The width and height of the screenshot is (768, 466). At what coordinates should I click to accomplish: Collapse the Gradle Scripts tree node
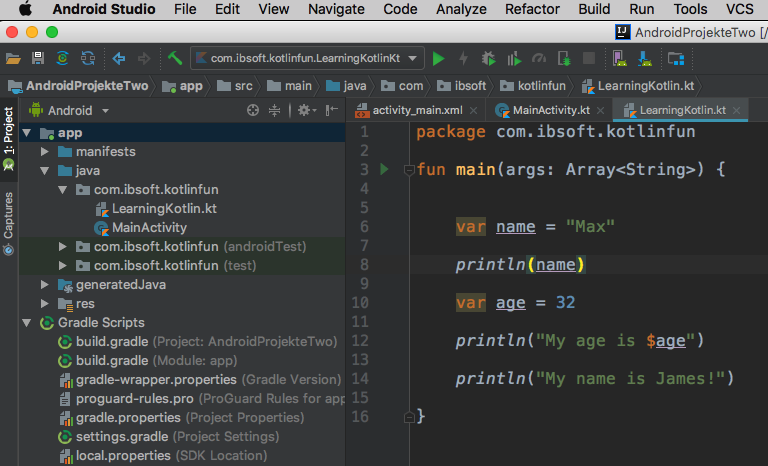point(26,323)
